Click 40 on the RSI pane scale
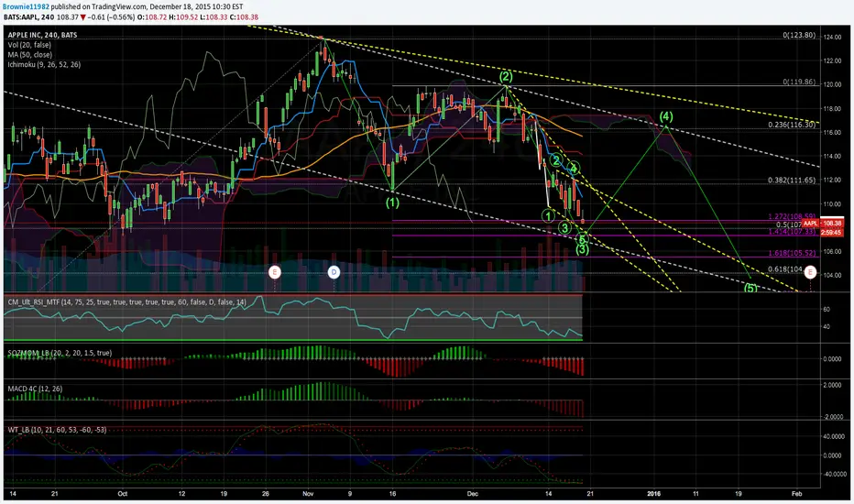Image resolution: width=854 pixels, height=504 pixels. [x=827, y=327]
